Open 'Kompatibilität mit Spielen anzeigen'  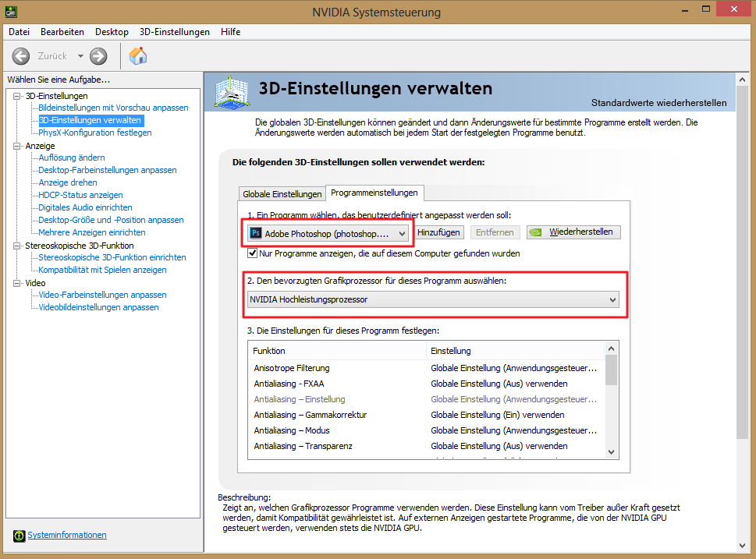click(102, 270)
